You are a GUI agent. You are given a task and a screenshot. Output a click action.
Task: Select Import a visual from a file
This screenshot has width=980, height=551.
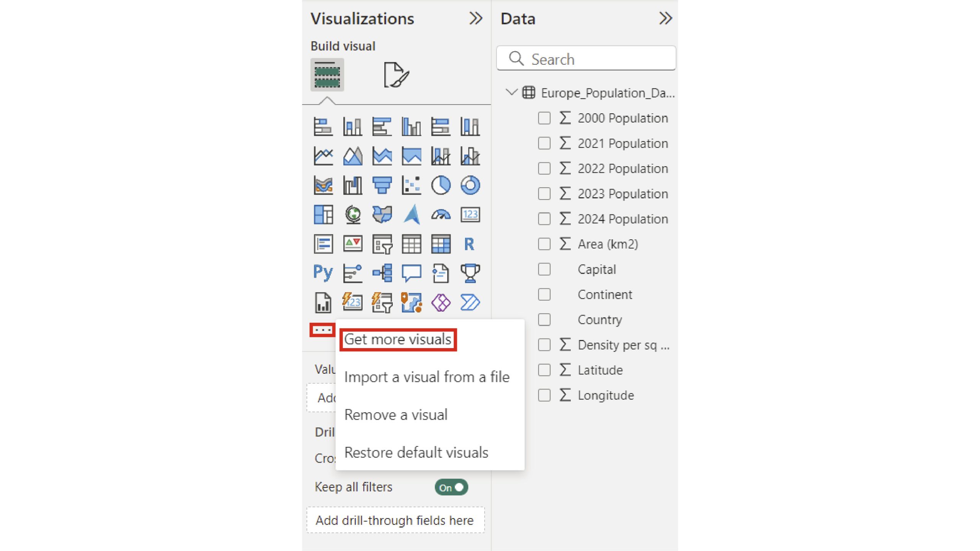[427, 376]
